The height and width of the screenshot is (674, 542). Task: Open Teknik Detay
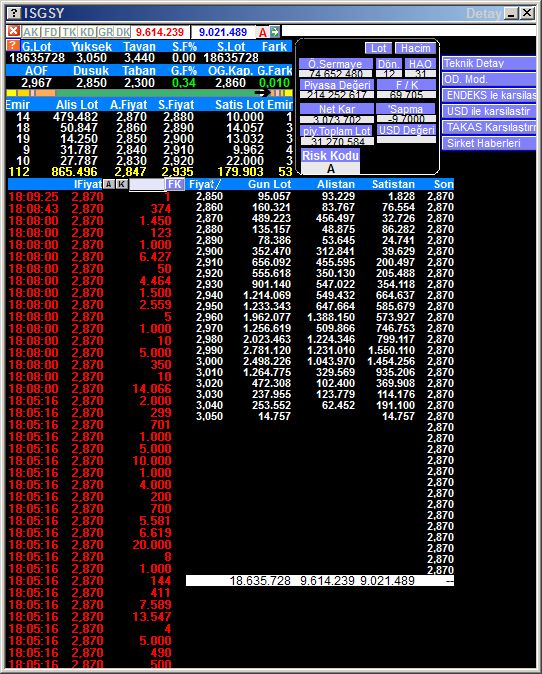pos(489,63)
